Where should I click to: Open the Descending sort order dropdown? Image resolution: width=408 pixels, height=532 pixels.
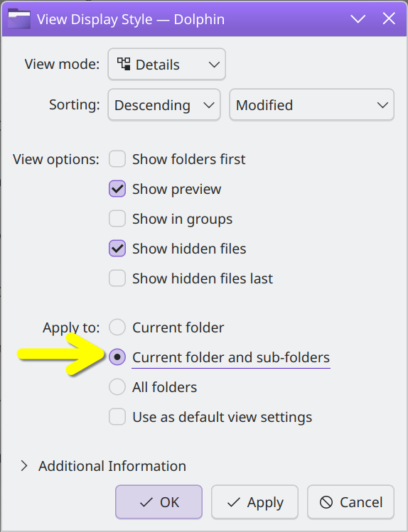(164, 105)
